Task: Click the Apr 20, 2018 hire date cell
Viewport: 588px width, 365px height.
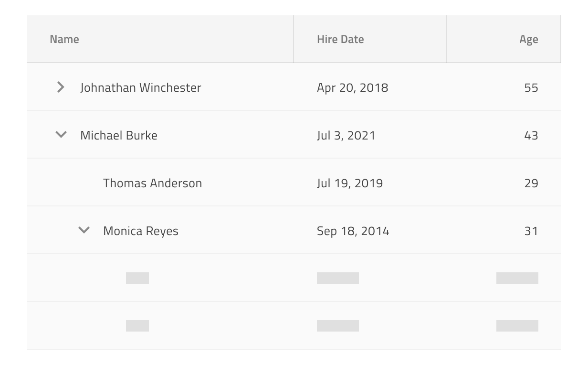Action: click(370, 87)
